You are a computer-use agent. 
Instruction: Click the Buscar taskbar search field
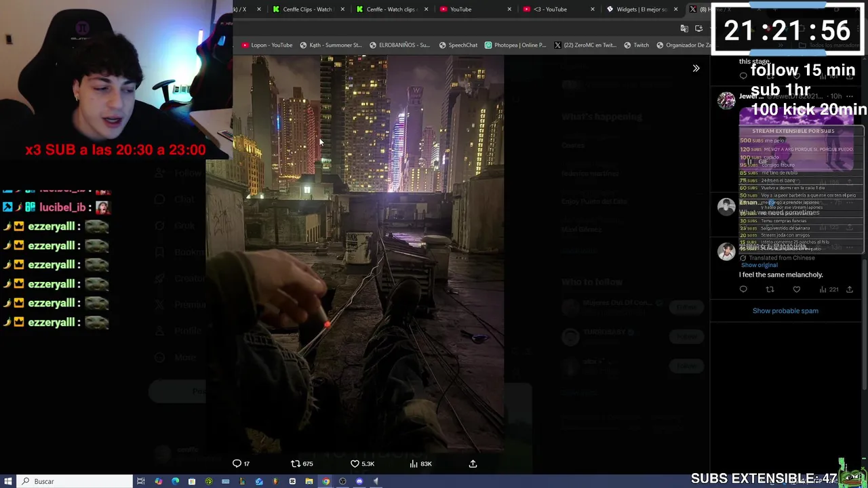(75, 481)
